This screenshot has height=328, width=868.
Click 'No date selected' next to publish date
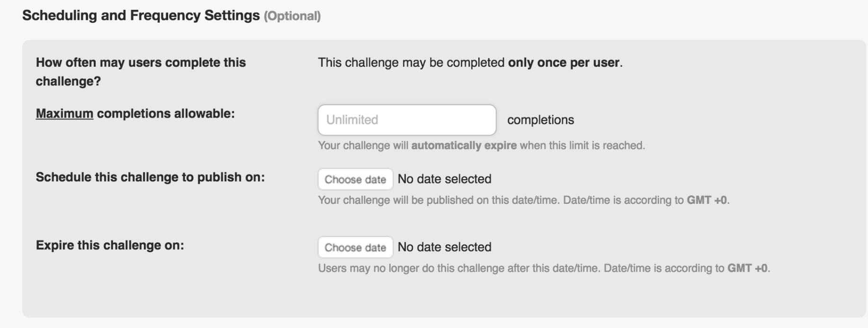[444, 179]
